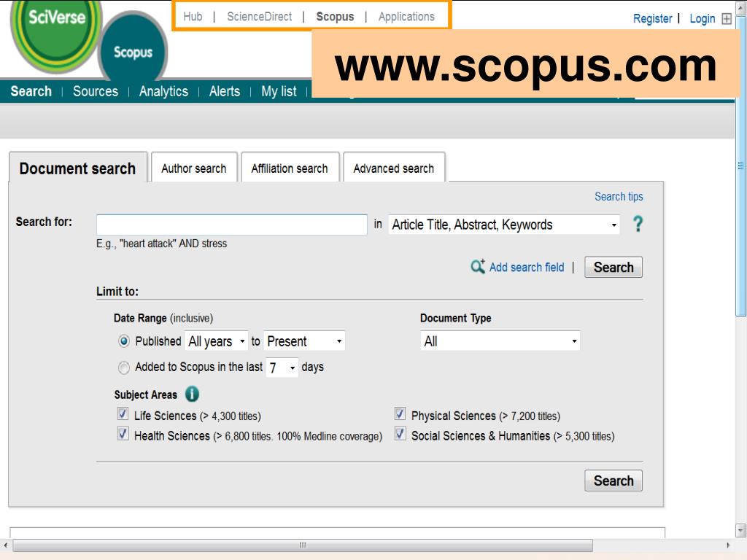
Task: Open the All years dropdown
Action: (x=216, y=341)
